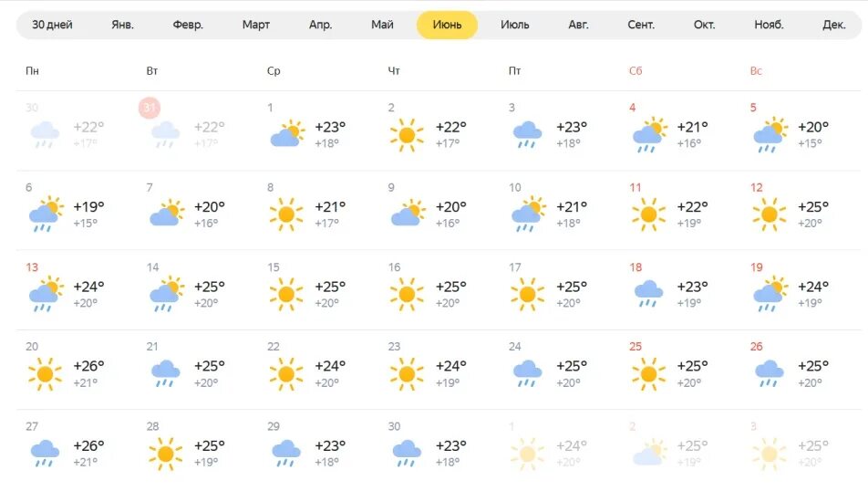Open the Май month tab
This screenshot has width=868, height=491.
coord(382,25)
